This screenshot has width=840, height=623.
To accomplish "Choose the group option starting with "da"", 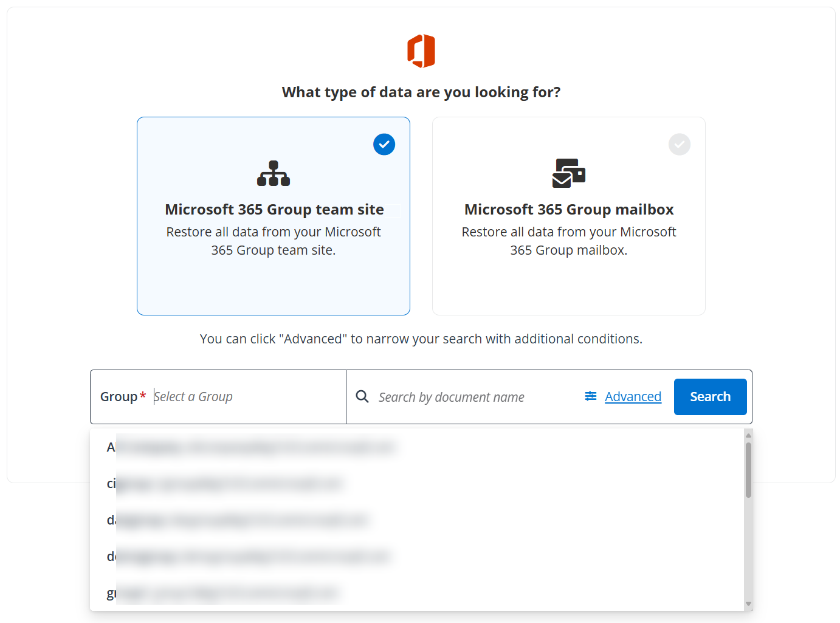I will 237,520.
